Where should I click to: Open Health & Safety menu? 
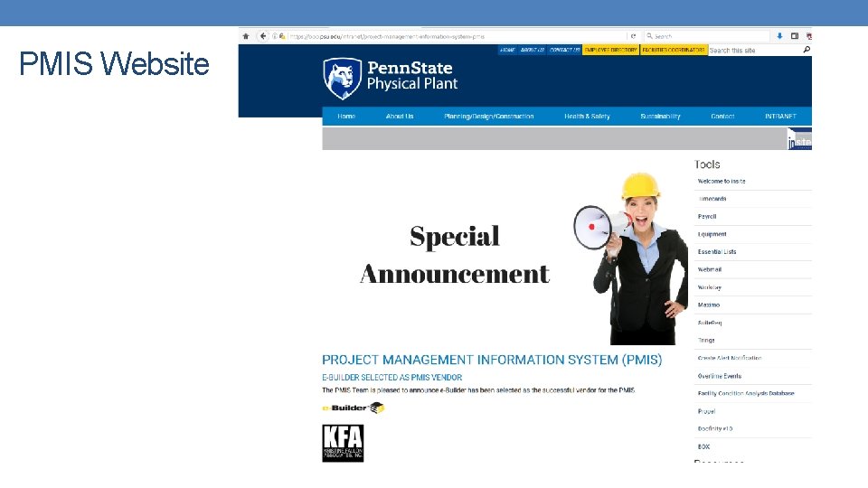point(587,117)
